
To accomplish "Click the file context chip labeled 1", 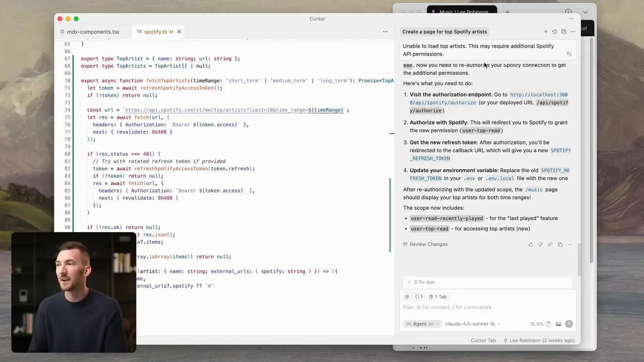I will (419, 297).
